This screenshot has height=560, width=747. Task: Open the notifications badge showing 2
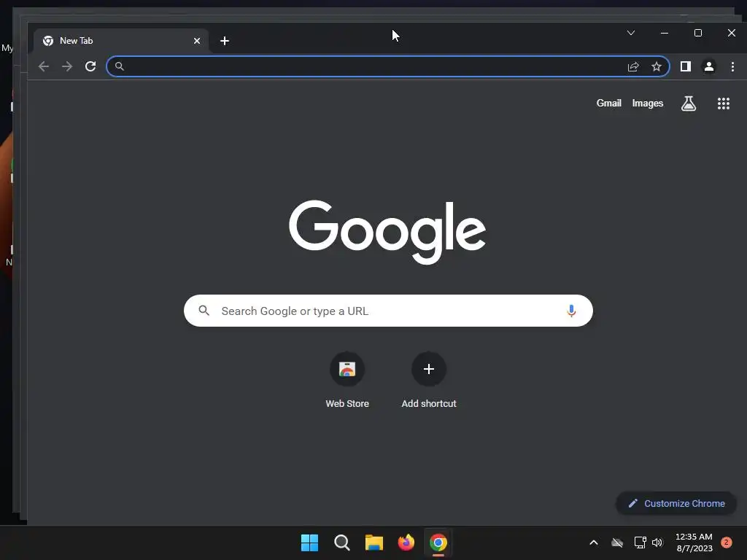(x=727, y=542)
